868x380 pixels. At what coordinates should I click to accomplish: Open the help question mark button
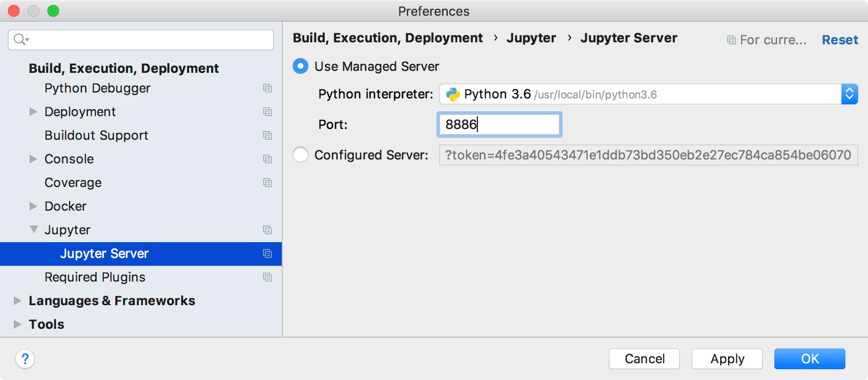(x=25, y=359)
